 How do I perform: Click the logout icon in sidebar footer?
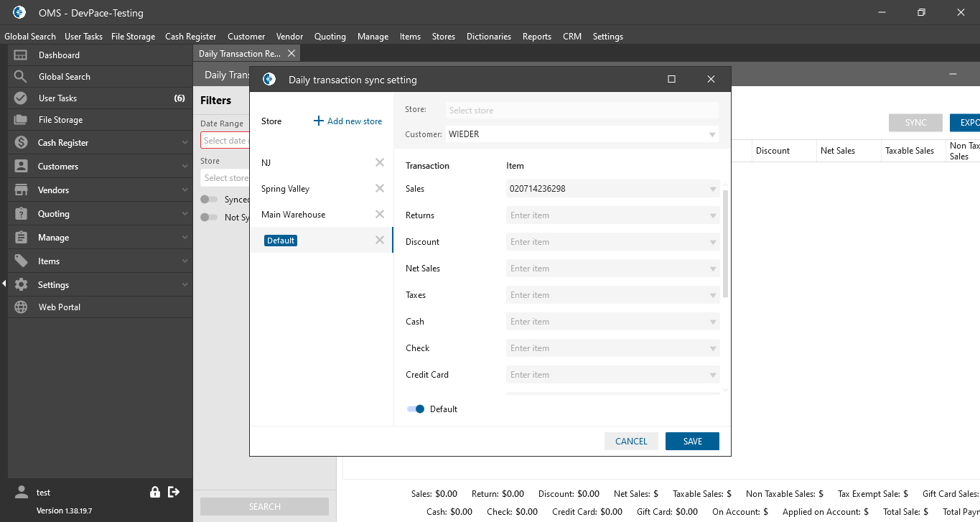tap(174, 492)
